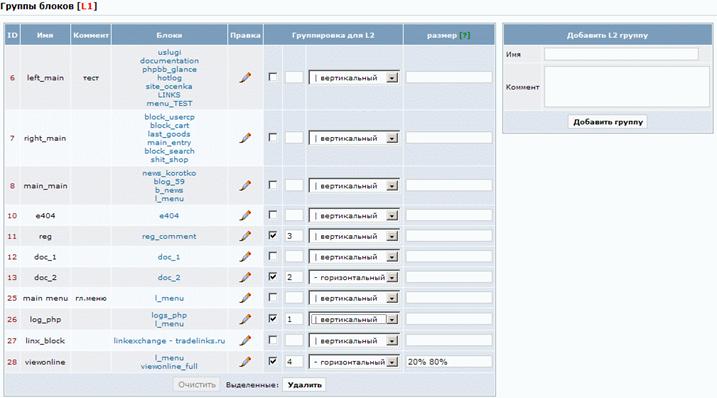This screenshot has width=717, height=398.
Task: Open the logs_php block link
Action: coord(169,315)
